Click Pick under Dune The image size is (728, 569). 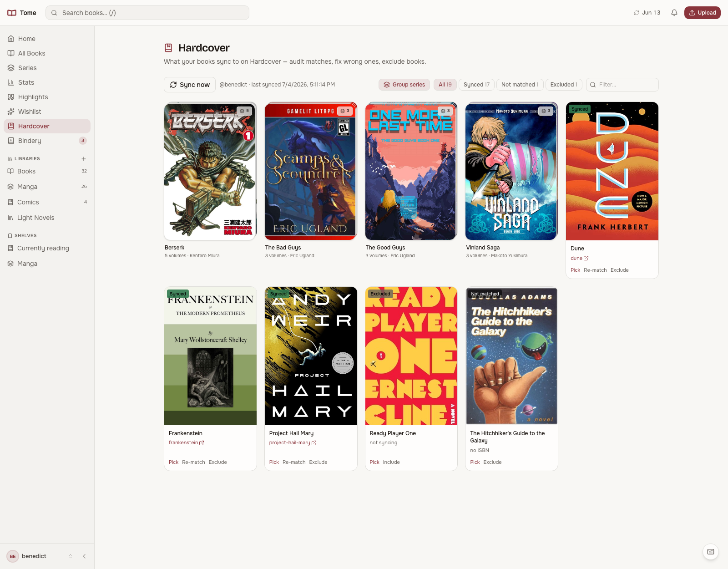(575, 270)
